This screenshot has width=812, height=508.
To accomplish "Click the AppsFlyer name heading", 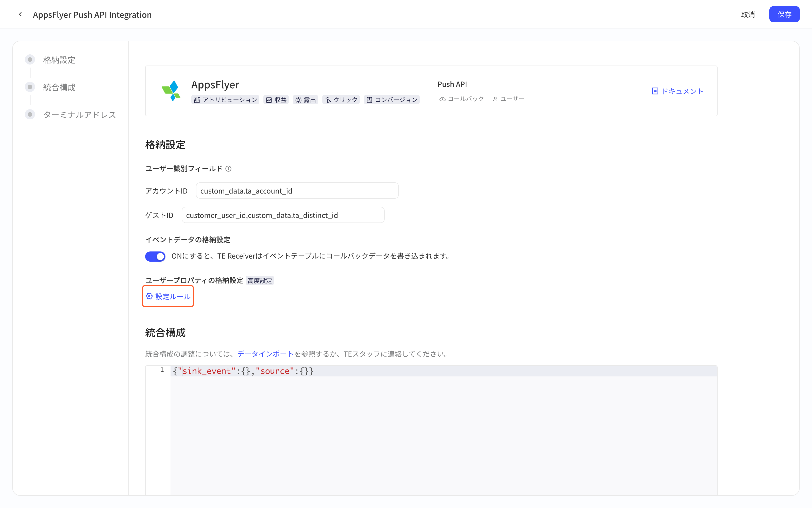I will tap(215, 85).
